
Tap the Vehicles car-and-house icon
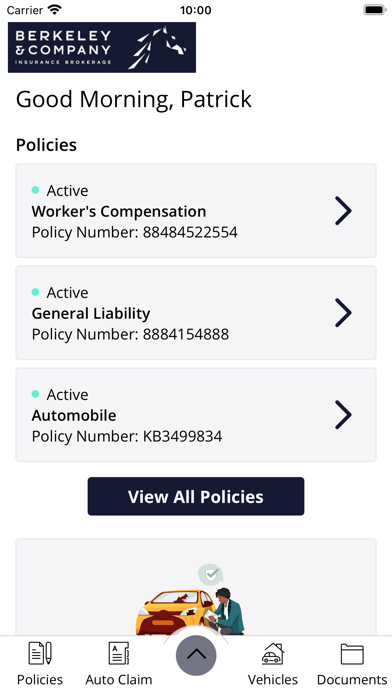point(273,653)
